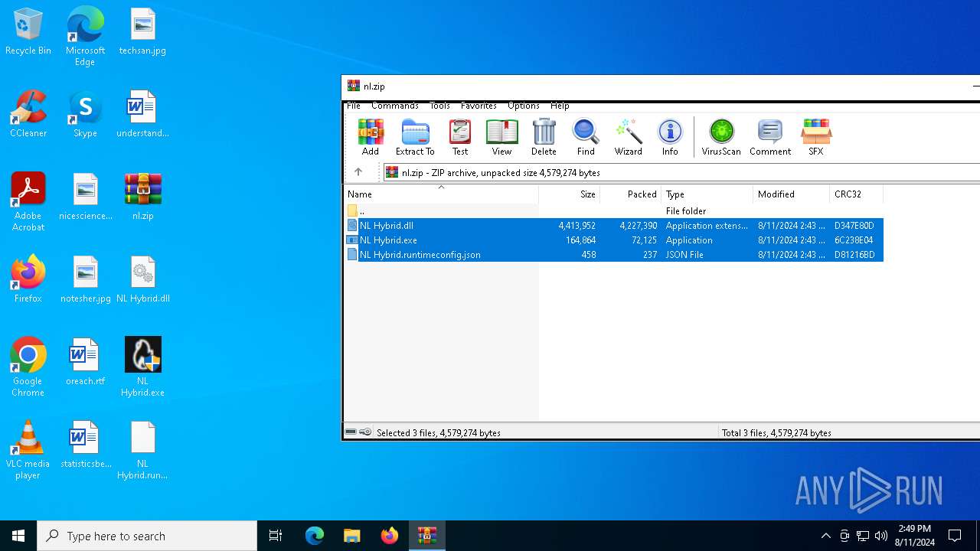Open the Help menu
The width and height of the screenshot is (980, 551).
560,106
